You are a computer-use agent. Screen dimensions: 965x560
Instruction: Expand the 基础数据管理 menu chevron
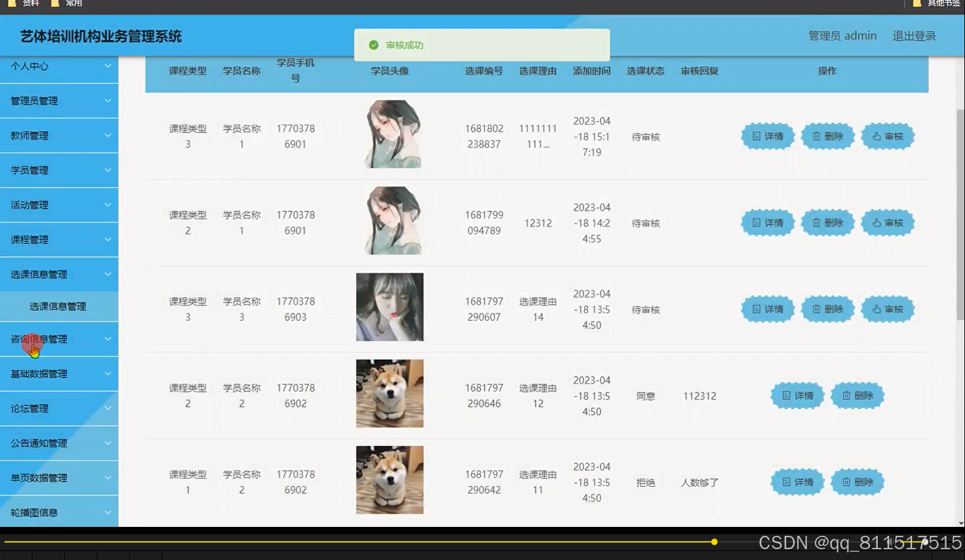108,374
